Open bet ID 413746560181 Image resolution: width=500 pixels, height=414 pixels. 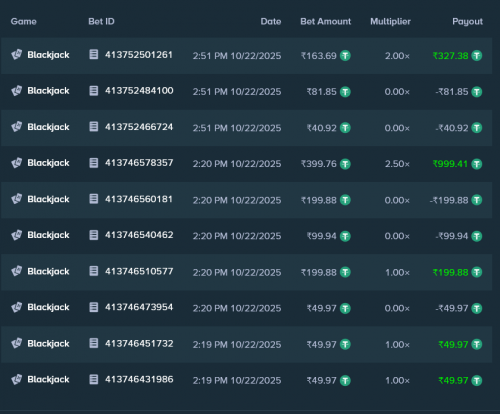coord(139,199)
